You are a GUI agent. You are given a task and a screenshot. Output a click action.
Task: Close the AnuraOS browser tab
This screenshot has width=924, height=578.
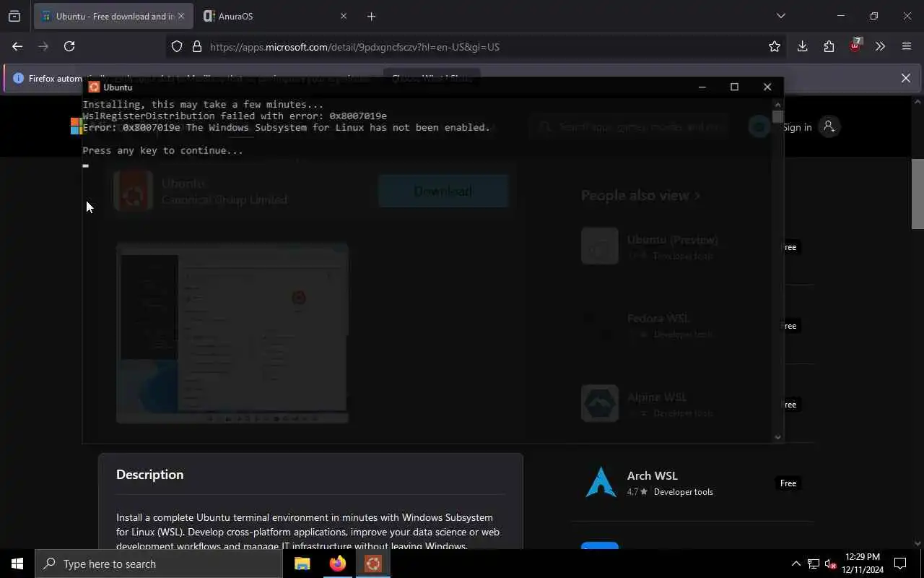tap(344, 16)
